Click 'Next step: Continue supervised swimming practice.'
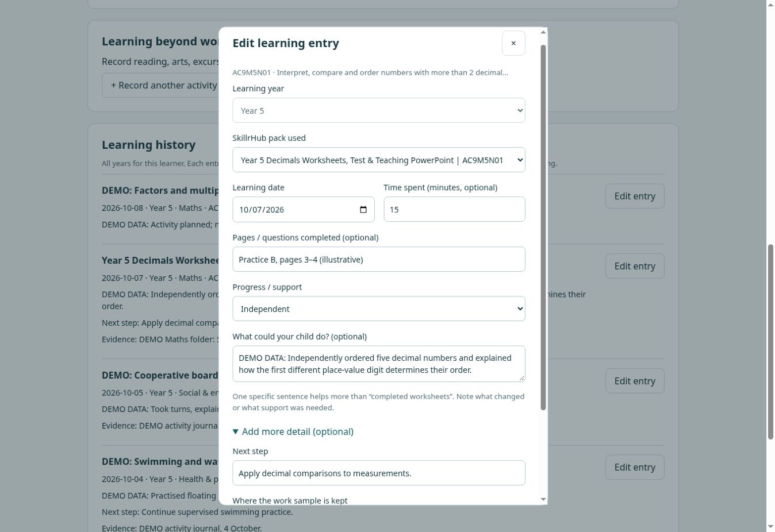This screenshot has width=775, height=532. coord(197,512)
